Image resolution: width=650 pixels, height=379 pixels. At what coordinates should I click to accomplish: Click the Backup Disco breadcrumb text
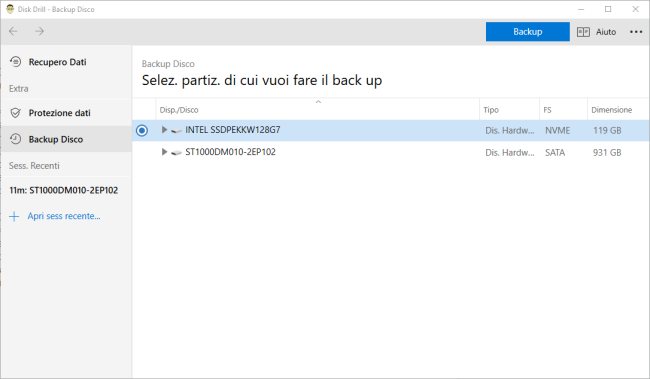[168, 64]
